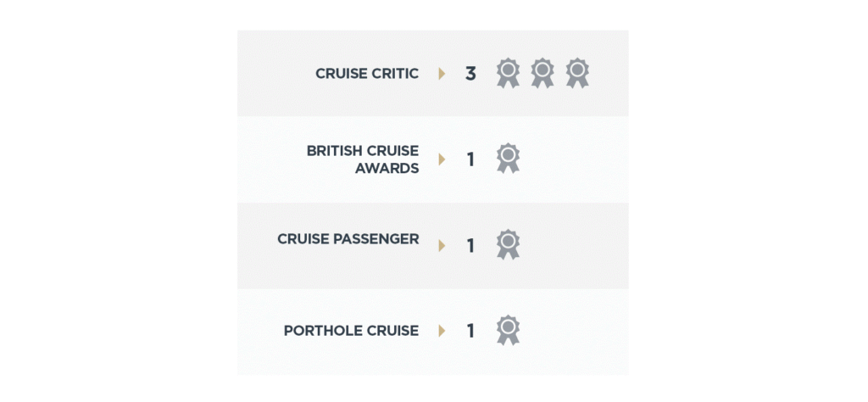Open the Cruise Critic label
The height and width of the screenshot is (402, 868).
tap(367, 74)
